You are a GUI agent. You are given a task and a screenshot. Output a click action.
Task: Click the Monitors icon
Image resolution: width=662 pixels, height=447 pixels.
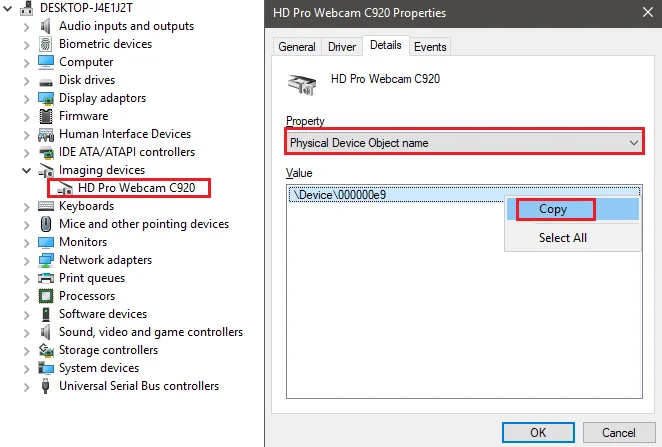pos(46,242)
